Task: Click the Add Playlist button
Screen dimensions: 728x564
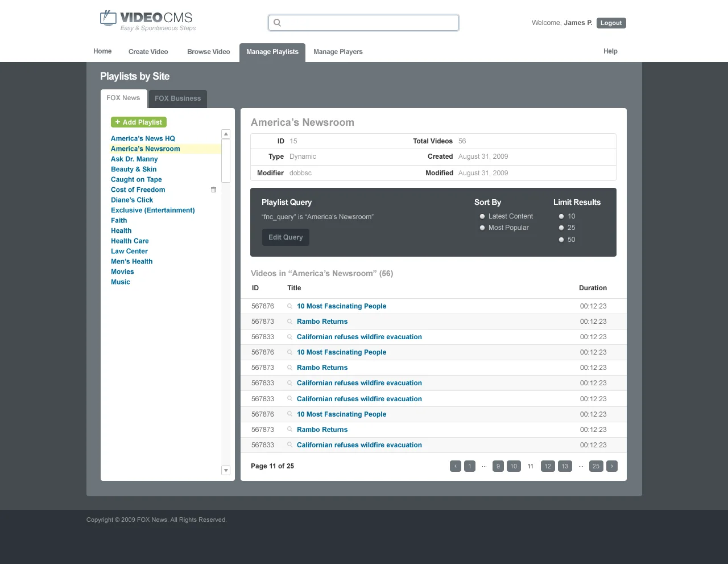Action: click(139, 122)
